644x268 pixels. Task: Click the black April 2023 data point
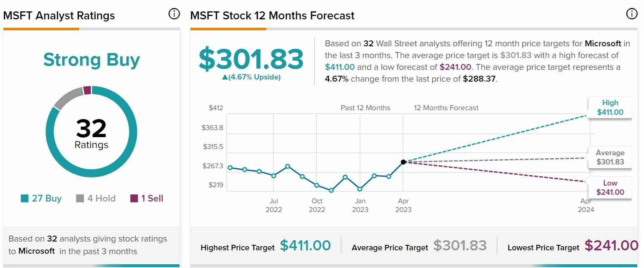403,162
